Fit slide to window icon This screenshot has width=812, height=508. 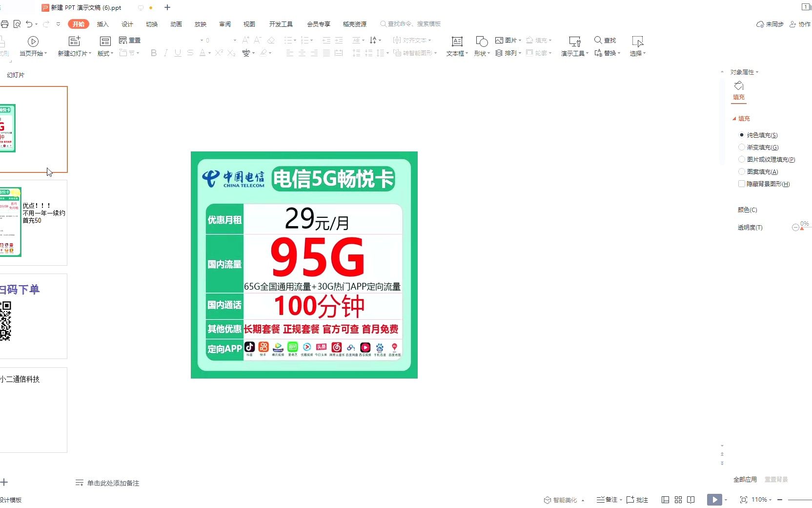click(744, 500)
